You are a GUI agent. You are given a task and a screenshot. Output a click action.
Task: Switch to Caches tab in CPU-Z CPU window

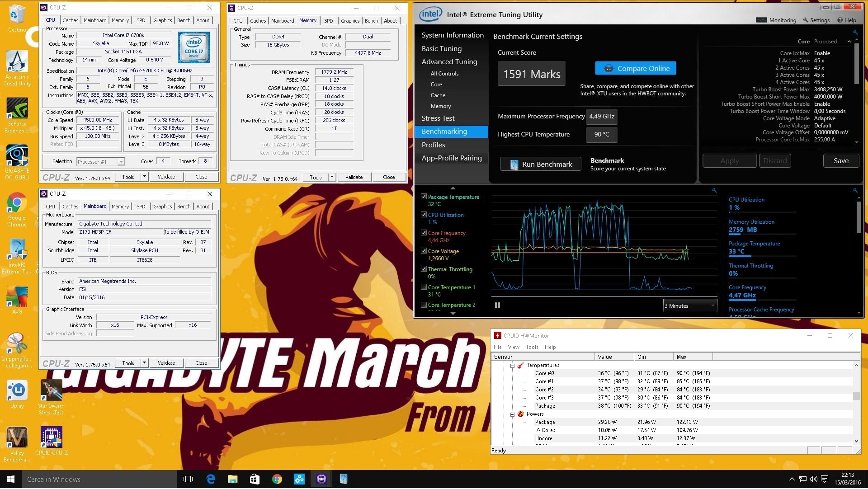point(70,20)
